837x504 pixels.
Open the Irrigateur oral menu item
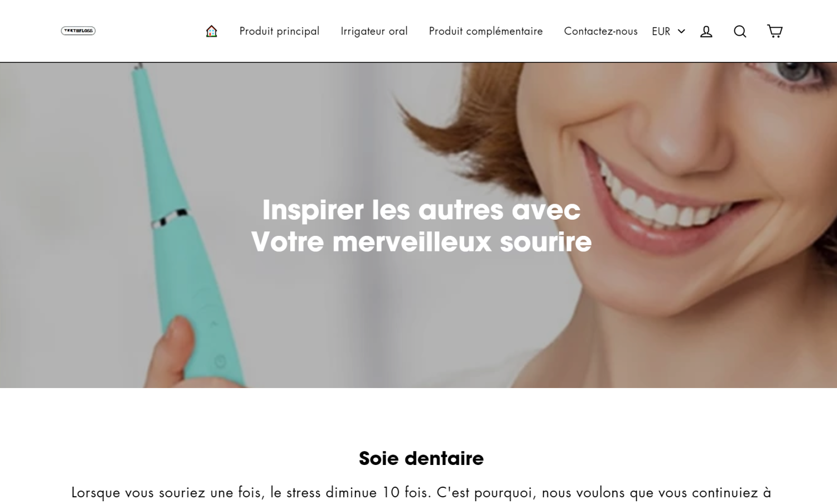(374, 31)
